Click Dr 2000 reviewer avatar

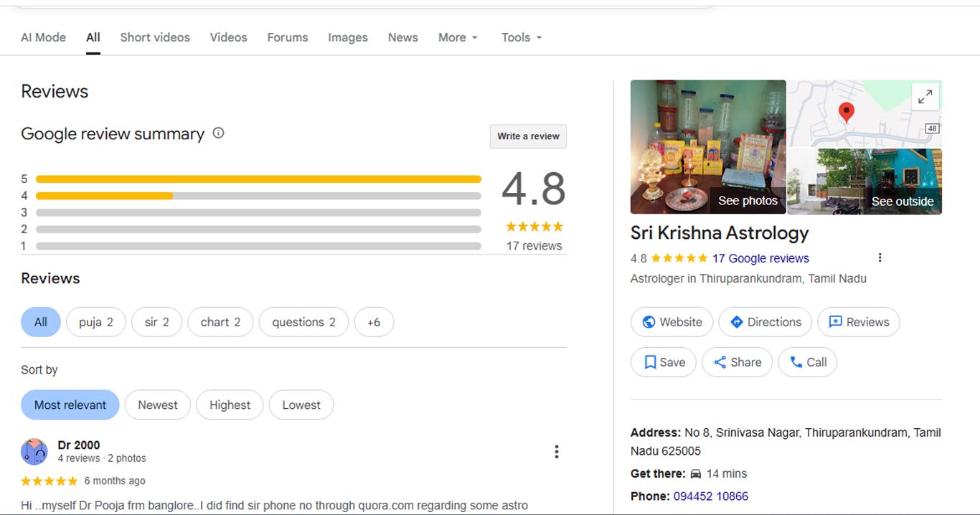click(34, 452)
